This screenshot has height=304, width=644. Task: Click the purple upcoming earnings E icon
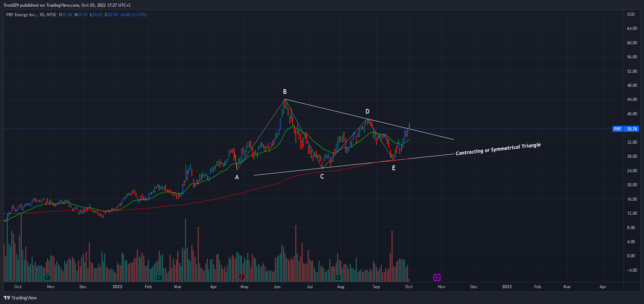pyautogui.click(x=437, y=277)
